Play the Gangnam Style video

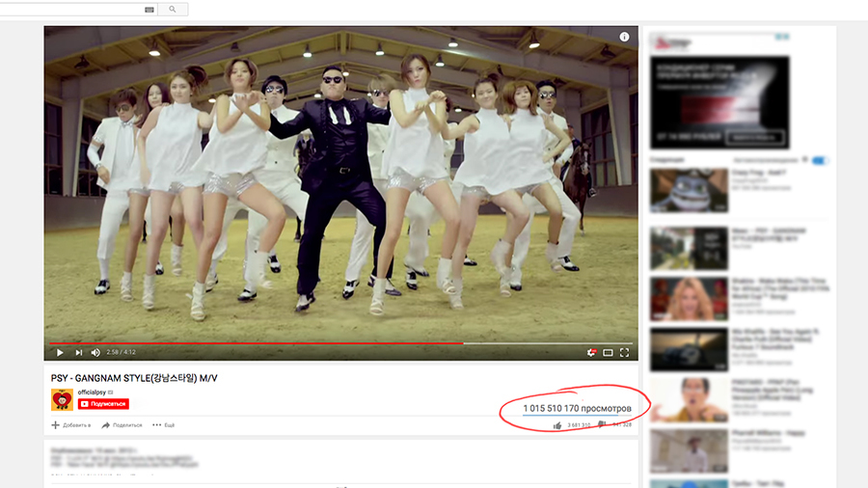tap(60, 352)
